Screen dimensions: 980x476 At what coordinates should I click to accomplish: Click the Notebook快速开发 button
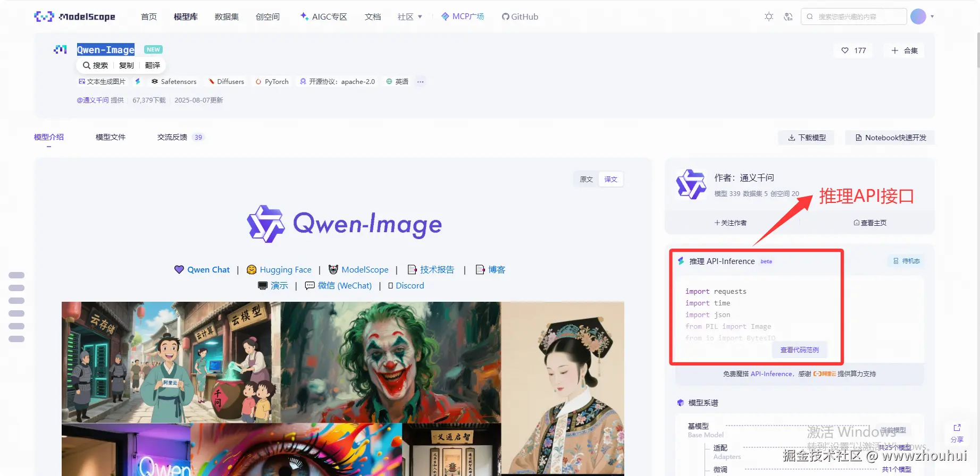[x=891, y=138]
